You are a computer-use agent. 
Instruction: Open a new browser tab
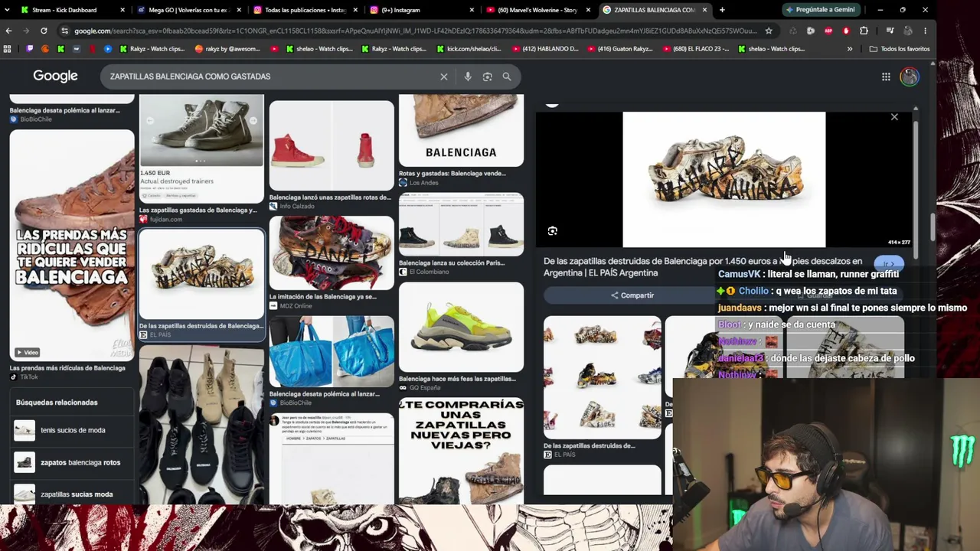click(x=722, y=10)
